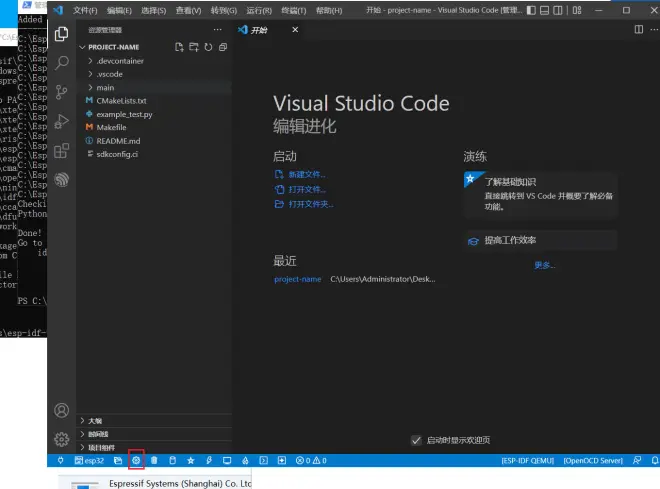Flash the device using the lightning icon
Image resolution: width=660 pixels, height=489 pixels.
click(x=209, y=460)
